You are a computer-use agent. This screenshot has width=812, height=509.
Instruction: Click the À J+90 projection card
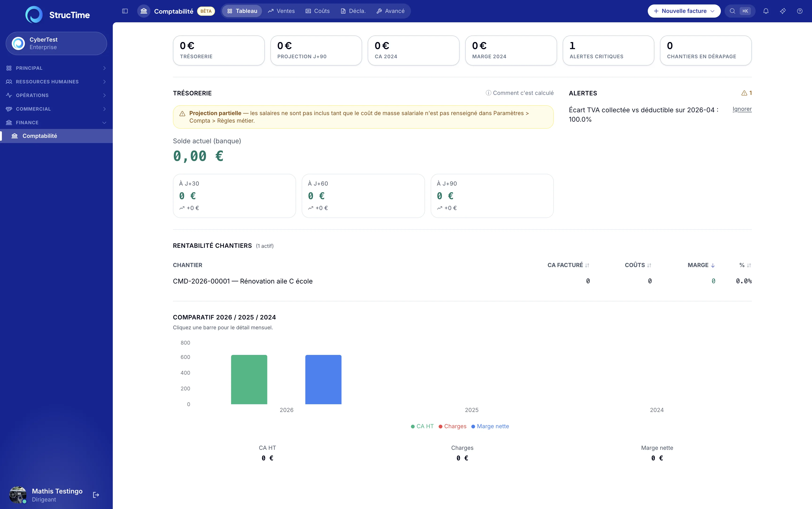[492, 196]
